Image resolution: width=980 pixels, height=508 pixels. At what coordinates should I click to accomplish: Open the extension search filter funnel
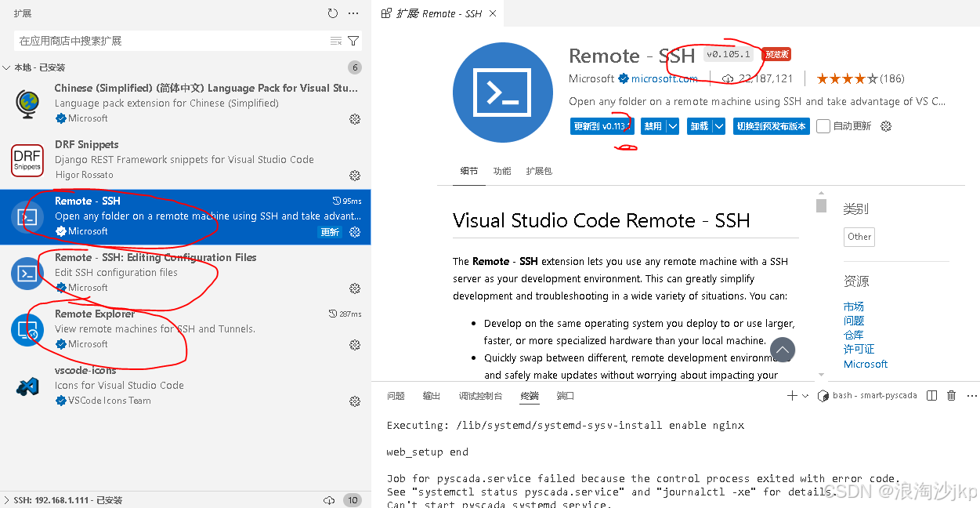click(353, 41)
